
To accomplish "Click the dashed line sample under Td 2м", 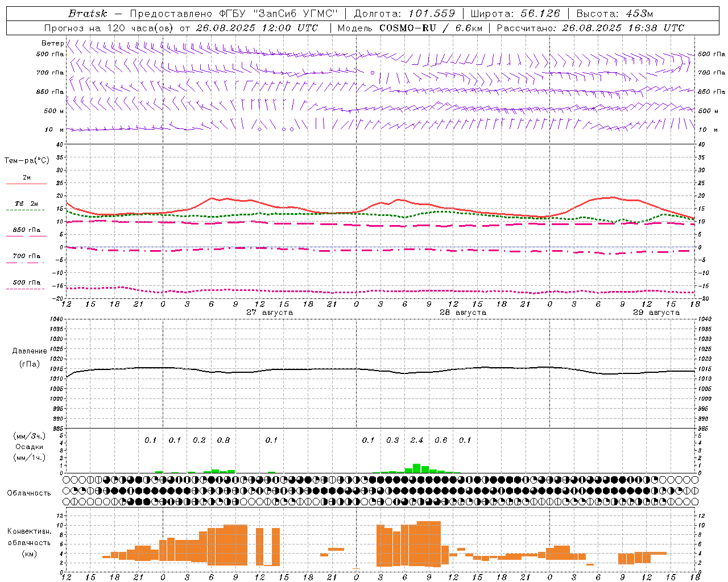I will point(25,210).
